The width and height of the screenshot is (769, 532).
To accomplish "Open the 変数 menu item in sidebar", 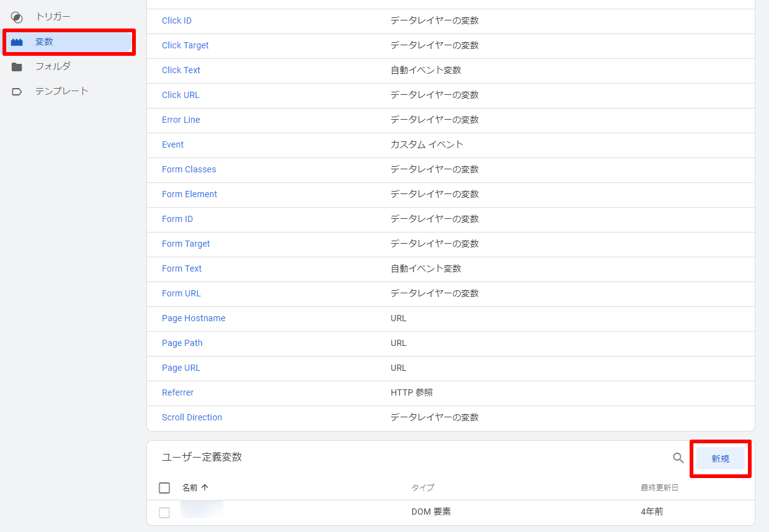I will click(x=44, y=42).
